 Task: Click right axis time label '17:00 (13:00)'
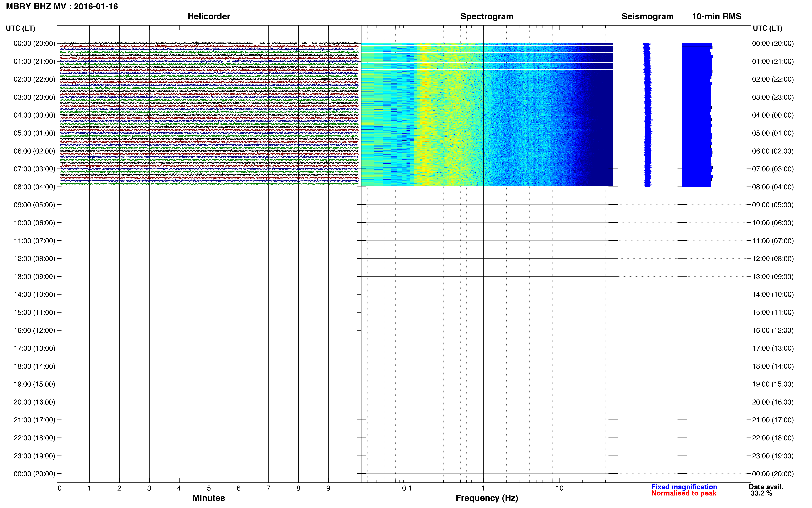pos(773,348)
